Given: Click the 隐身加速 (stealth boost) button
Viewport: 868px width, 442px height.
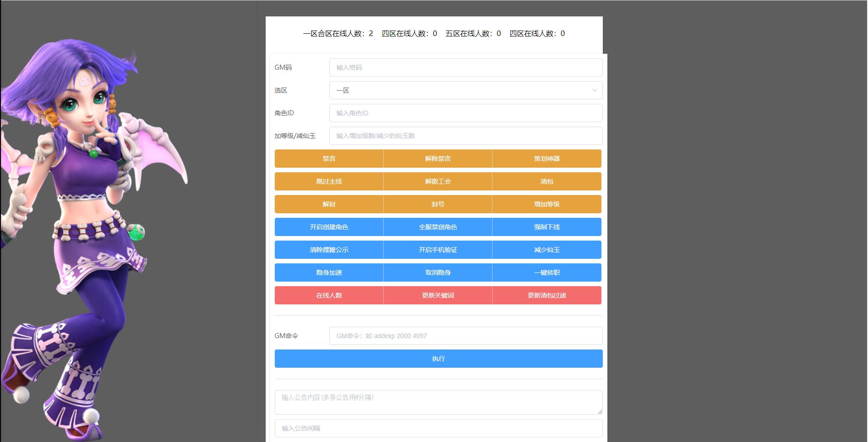Looking at the screenshot, I should click(329, 272).
